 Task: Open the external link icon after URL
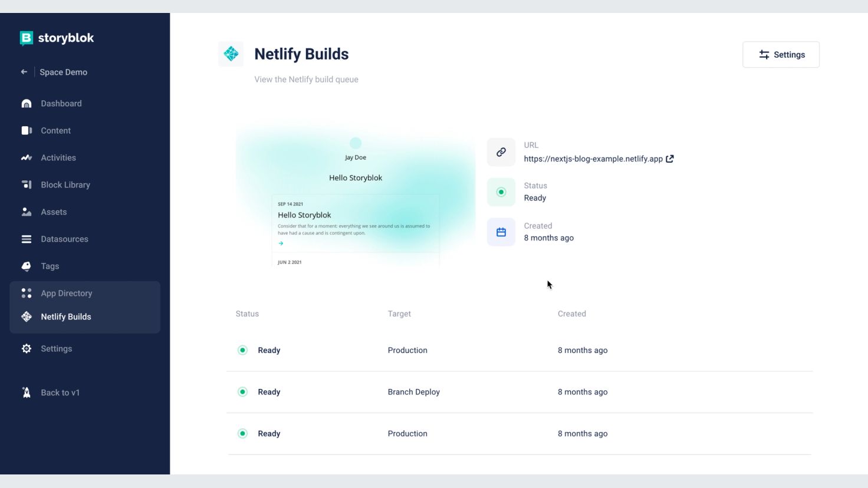[670, 159]
